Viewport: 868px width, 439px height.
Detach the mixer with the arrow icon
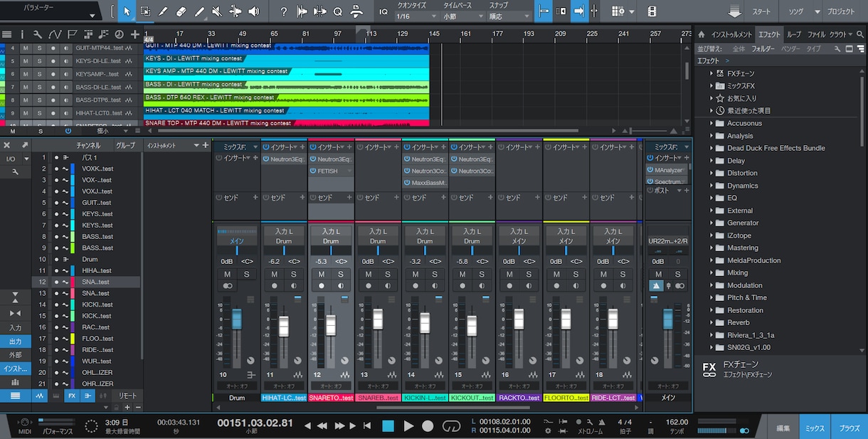point(25,145)
